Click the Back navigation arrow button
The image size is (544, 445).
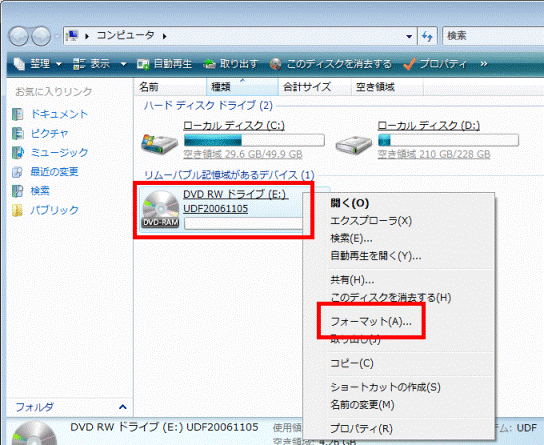pyautogui.click(x=19, y=36)
